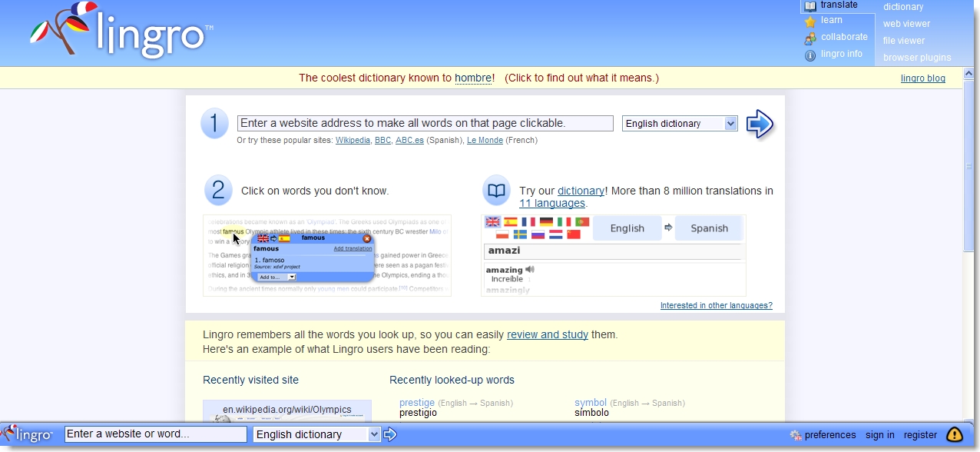Select the file viewer submenu item
This screenshot has height=452, width=980.
click(x=904, y=41)
